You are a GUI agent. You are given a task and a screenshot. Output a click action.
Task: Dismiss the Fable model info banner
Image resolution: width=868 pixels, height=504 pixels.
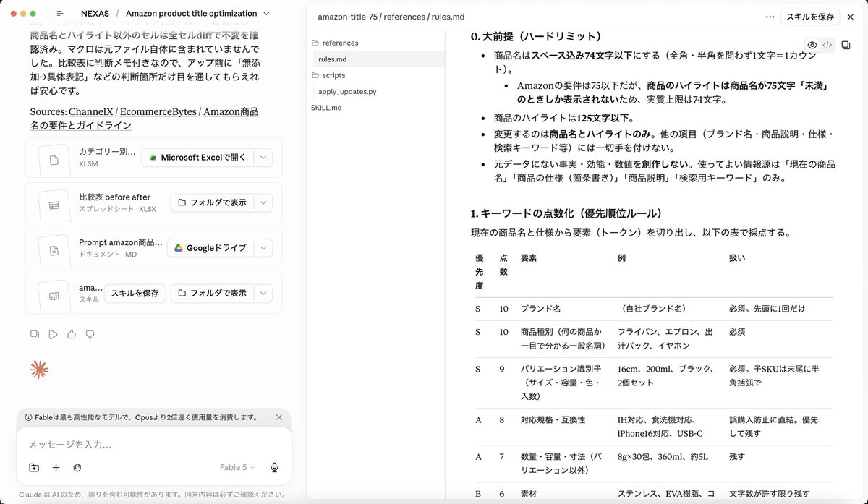click(x=279, y=417)
